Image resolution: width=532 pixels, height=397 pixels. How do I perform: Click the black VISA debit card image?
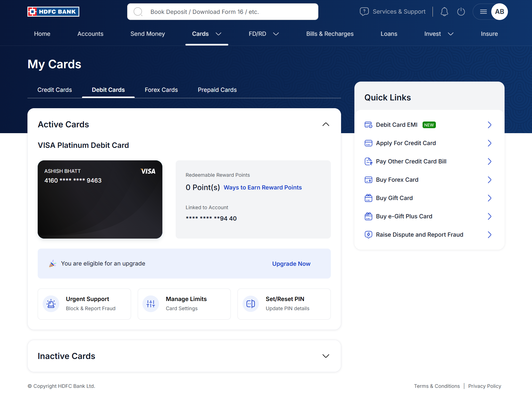pyautogui.click(x=100, y=199)
